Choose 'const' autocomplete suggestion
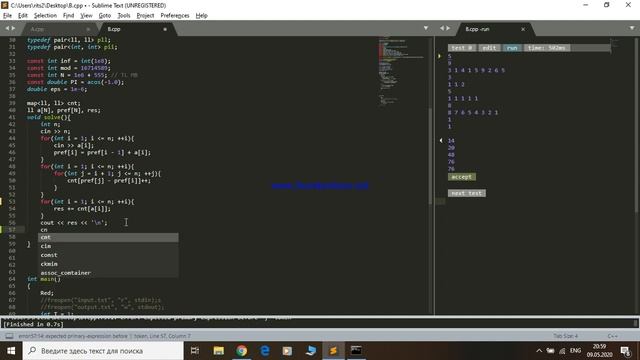This screenshot has height=360, width=640. [x=108, y=255]
